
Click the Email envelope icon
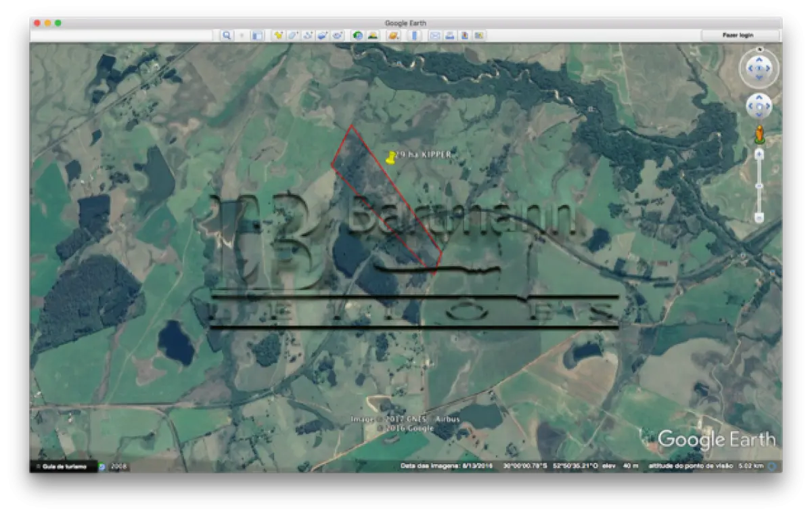[435, 35]
